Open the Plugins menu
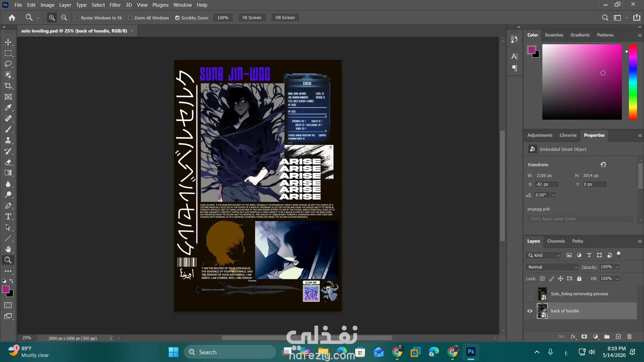The width and height of the screenshot is (644, 362). point(160,5)
